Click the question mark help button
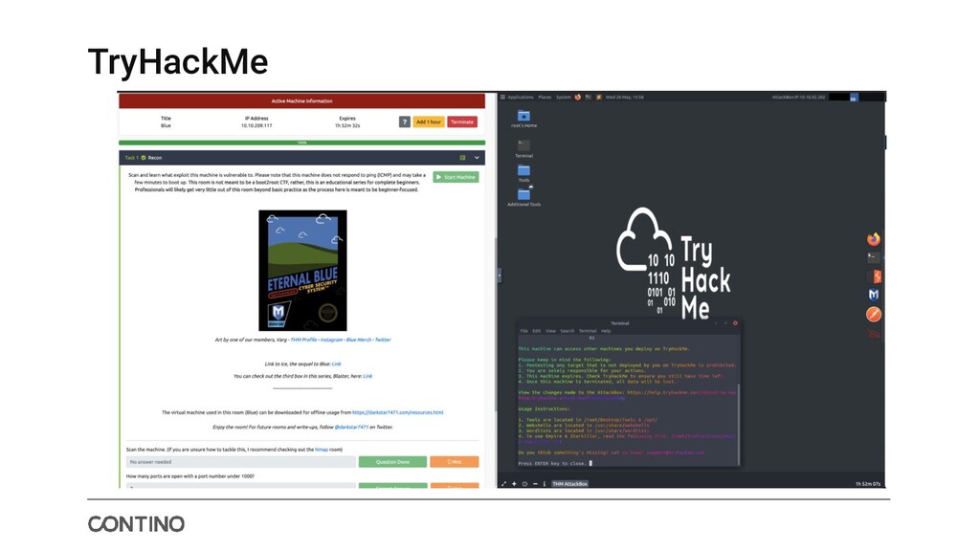This screenshot has height=551, width=980. click(405, 121)
